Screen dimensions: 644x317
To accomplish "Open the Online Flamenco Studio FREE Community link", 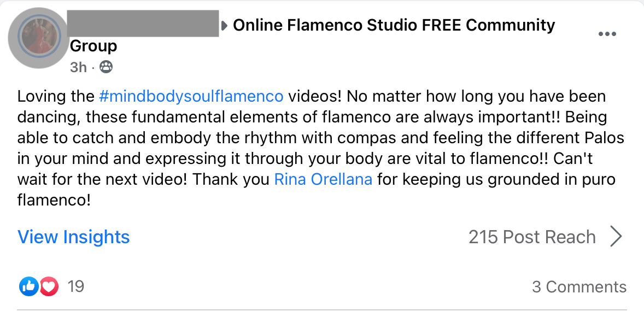I will 394,25.
